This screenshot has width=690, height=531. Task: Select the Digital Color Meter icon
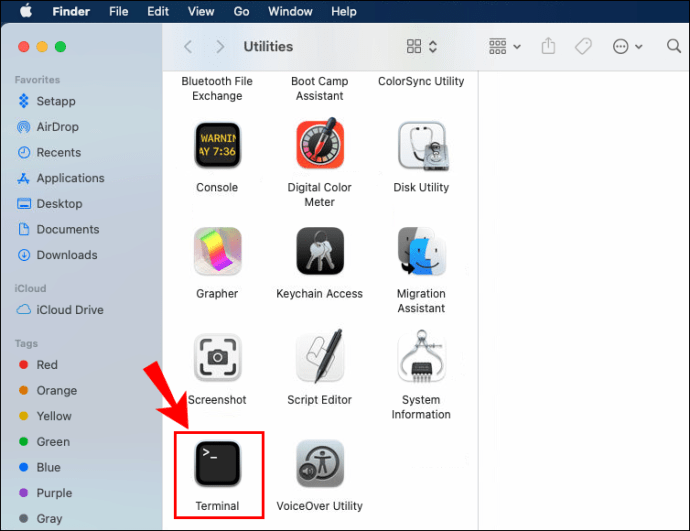(x=320, y=143)
